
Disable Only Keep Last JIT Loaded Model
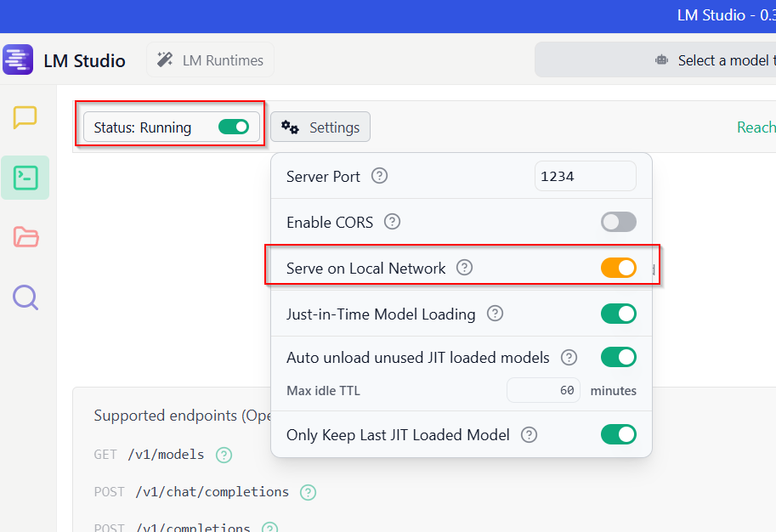coord(618,434)
